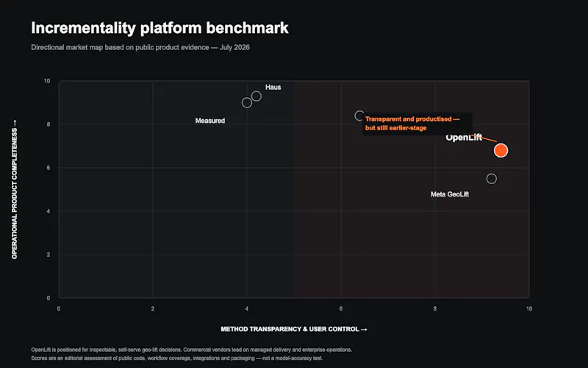Click the Measured text label
The width and height of the screenshot is (588, 368).
[x=210, y=121]
